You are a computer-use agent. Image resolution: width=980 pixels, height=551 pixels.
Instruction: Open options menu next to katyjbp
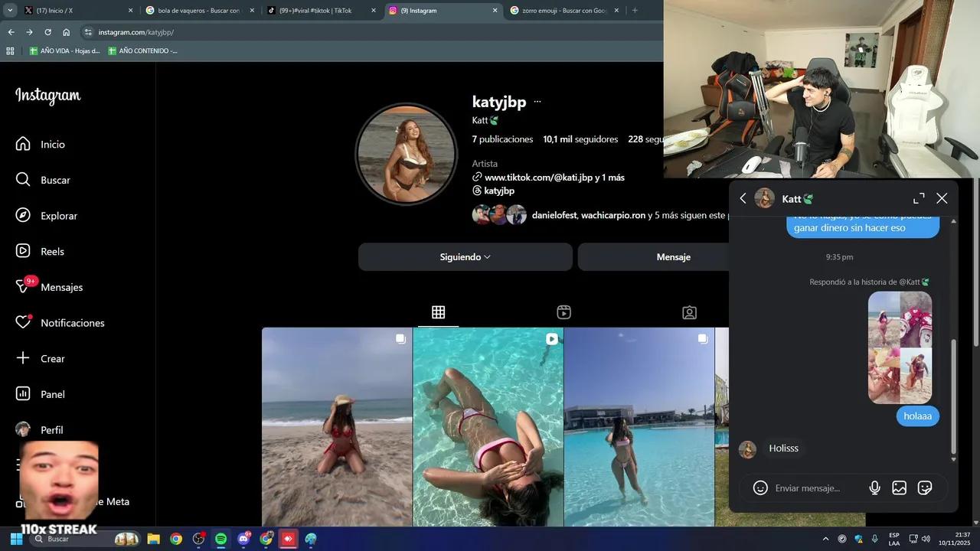[x=537, y=102]
